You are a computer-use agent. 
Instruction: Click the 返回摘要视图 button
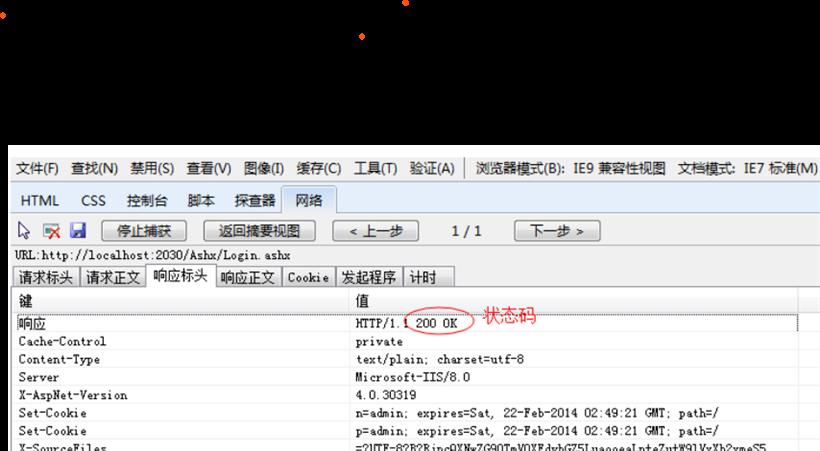tap(259, 231)
